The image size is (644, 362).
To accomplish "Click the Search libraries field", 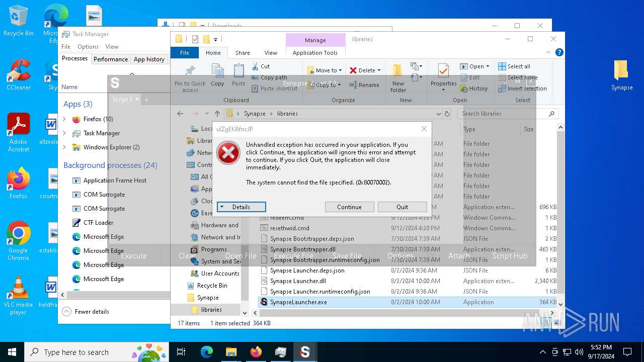I will click(x=508, y=114).
